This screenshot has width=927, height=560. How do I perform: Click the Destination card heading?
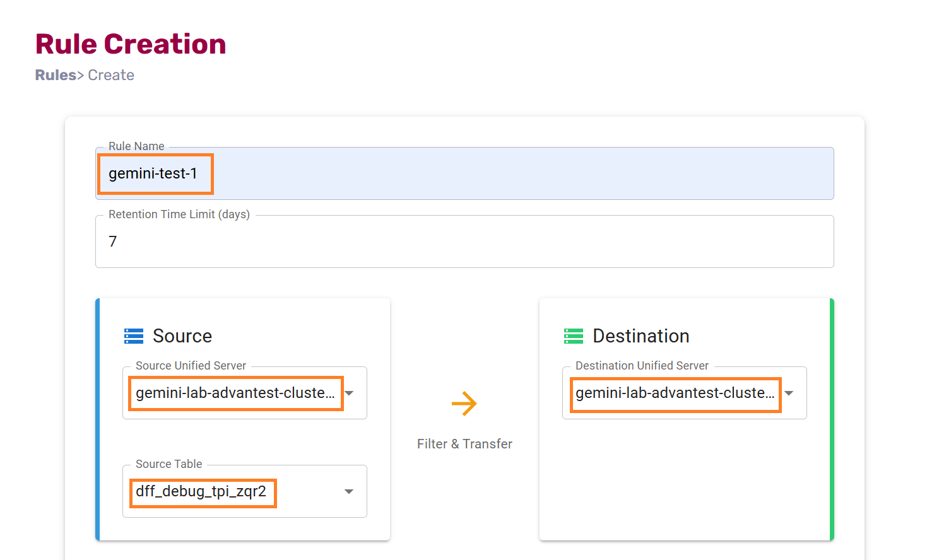[641, 336]
